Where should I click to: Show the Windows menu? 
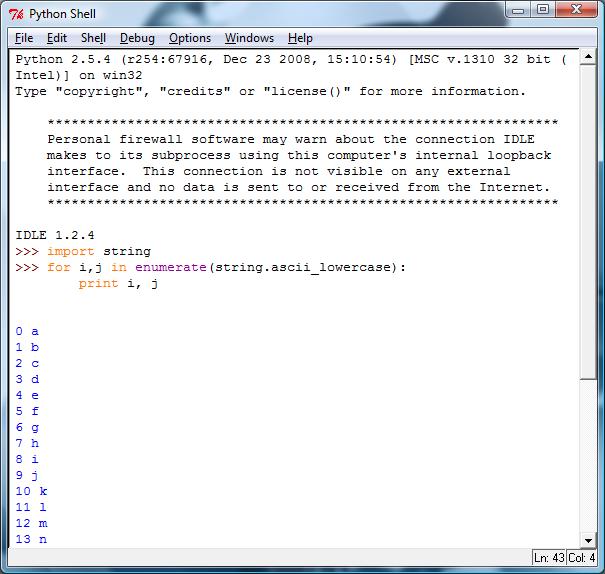coord(249,38)
